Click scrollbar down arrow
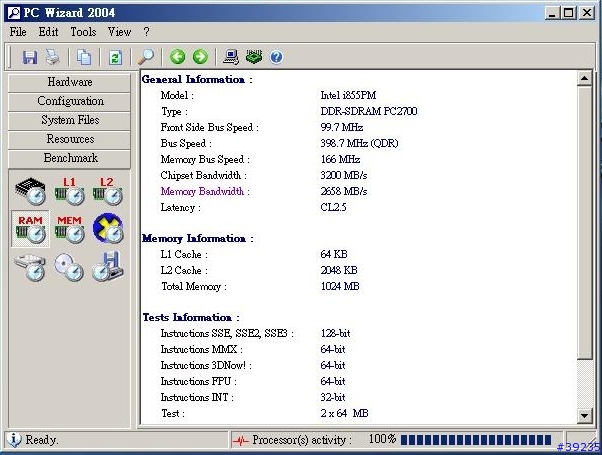 (x=584, y=415)
